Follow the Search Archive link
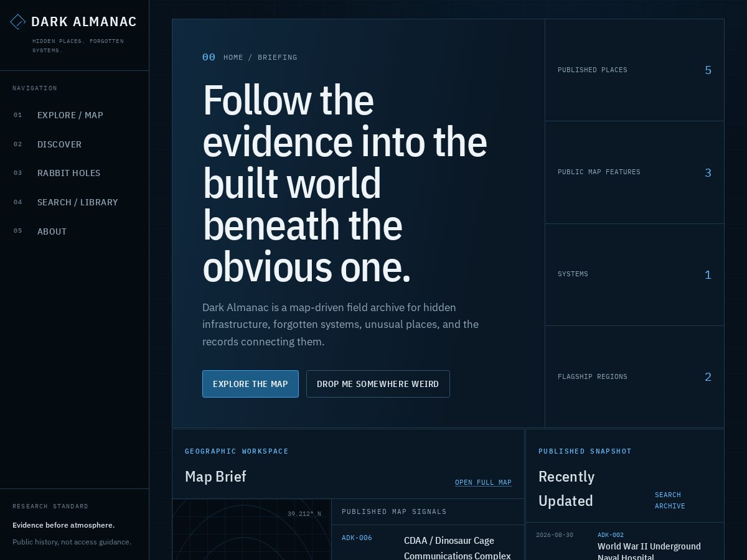Screen dimensions: 747x560 point(670,500)
